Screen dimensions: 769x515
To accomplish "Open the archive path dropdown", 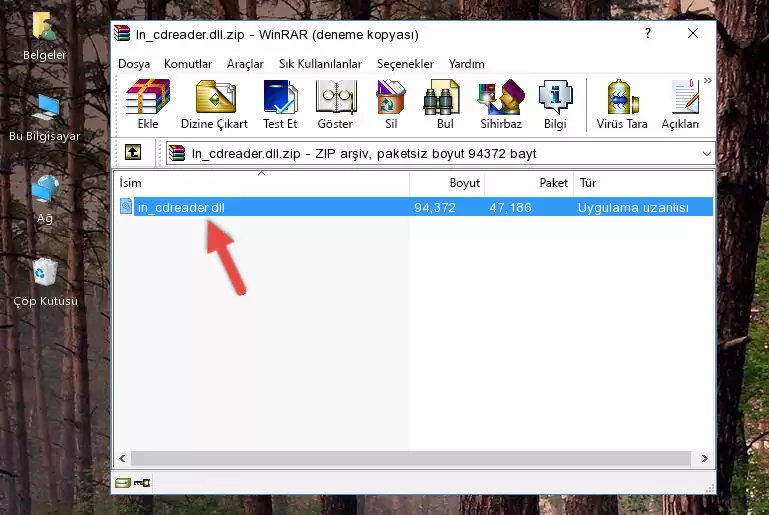I will tap(706, 154).
